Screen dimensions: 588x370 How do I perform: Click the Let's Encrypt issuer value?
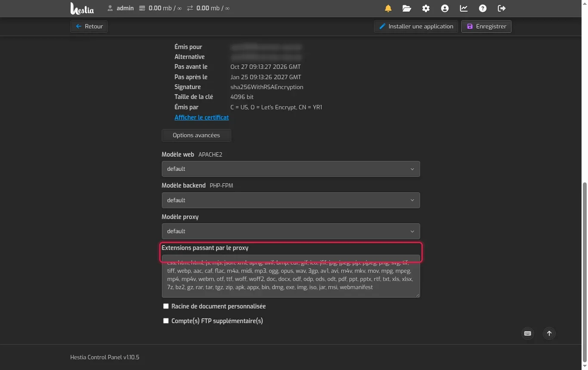276,107
